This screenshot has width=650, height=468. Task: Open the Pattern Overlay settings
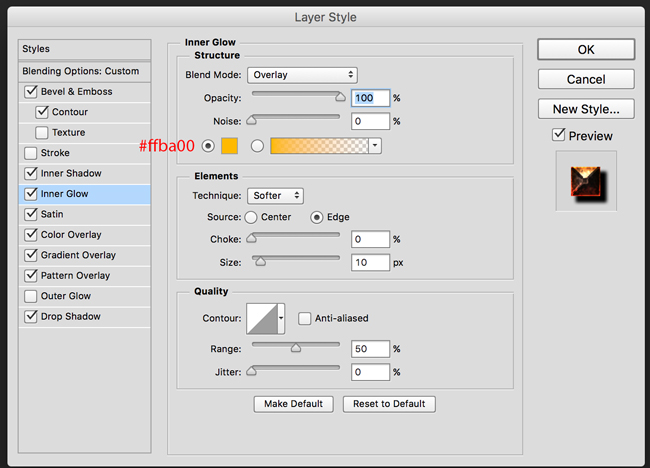point(75,275)
